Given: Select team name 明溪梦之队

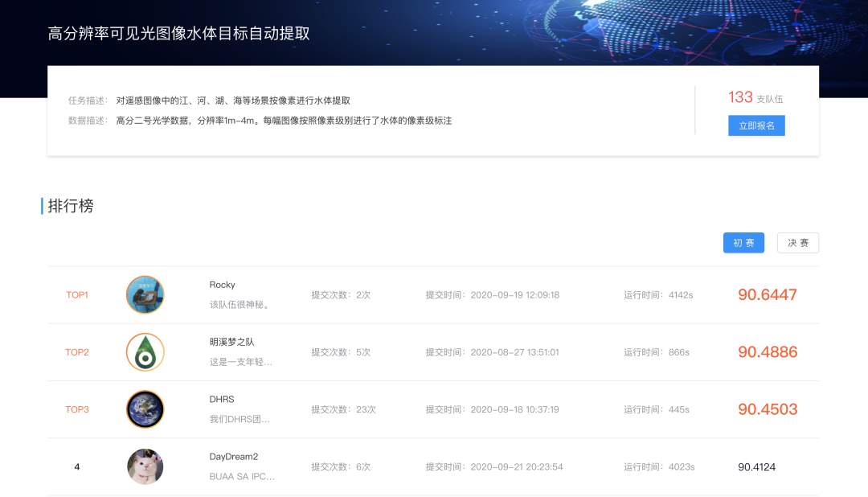Looking at the screenshot, I should (x=231, y=342).
